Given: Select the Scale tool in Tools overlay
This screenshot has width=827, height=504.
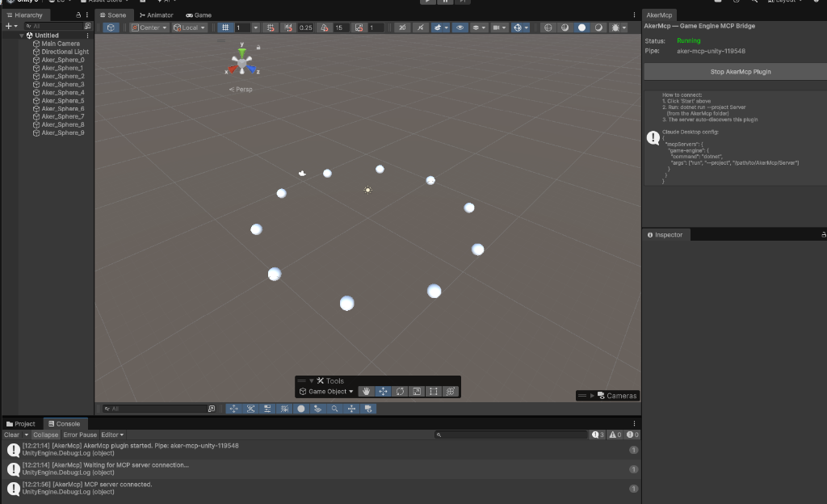Looking at the screenshot, I should click(417, 392).
